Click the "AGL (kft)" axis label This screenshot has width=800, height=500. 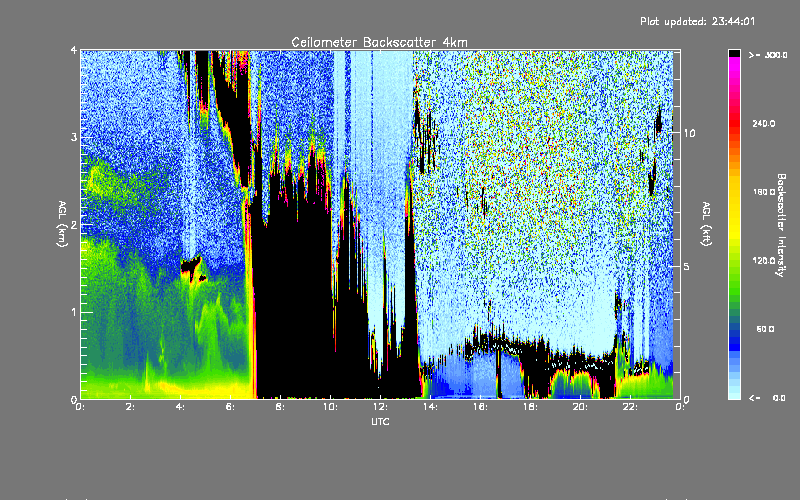[x=706, y=223]
